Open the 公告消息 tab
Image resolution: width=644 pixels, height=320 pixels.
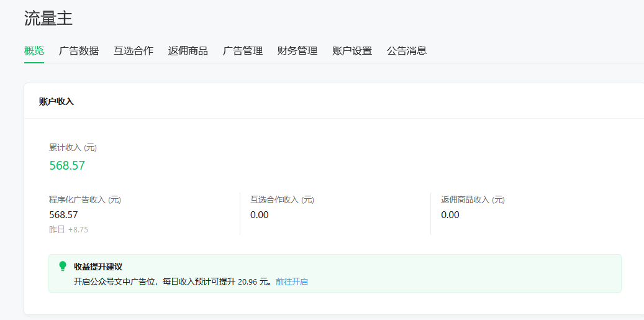(407, 51)
